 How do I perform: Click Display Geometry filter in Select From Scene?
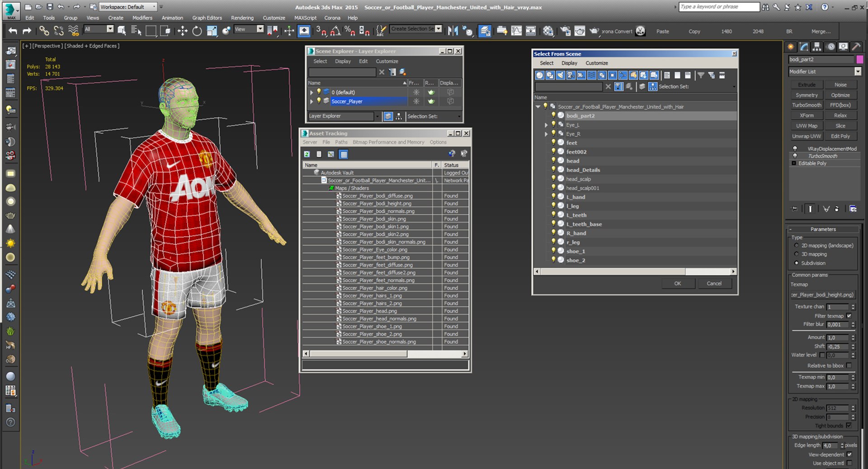point(539,75)
